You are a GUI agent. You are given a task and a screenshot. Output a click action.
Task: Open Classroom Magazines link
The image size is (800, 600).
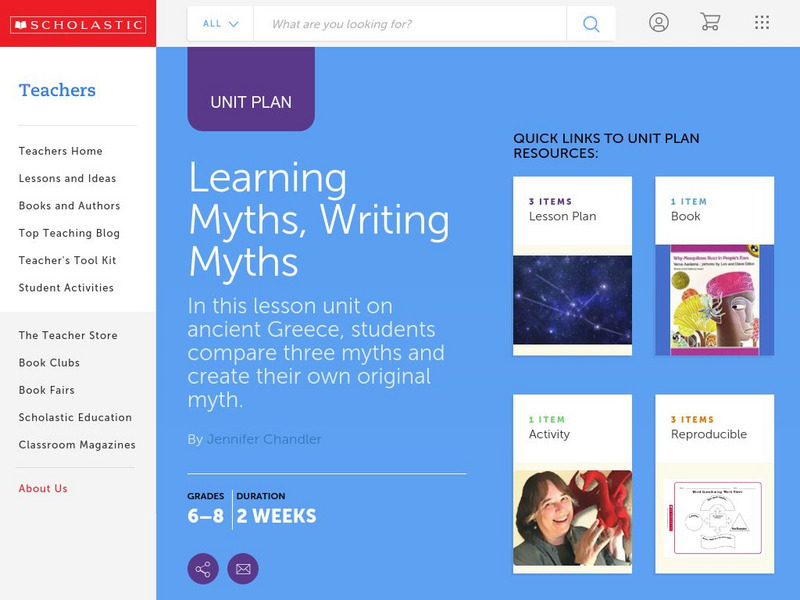[x=77, y=445]
